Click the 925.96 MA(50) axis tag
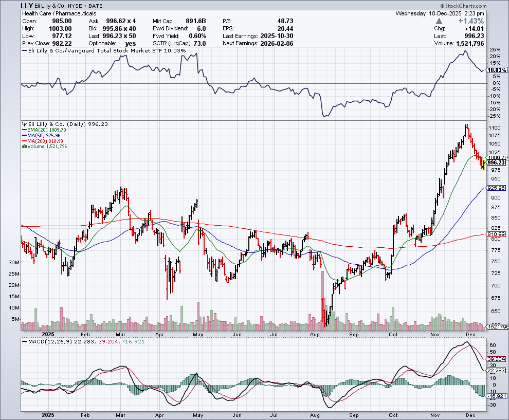Viewport: 509px width, 420px height. [497, 188]
